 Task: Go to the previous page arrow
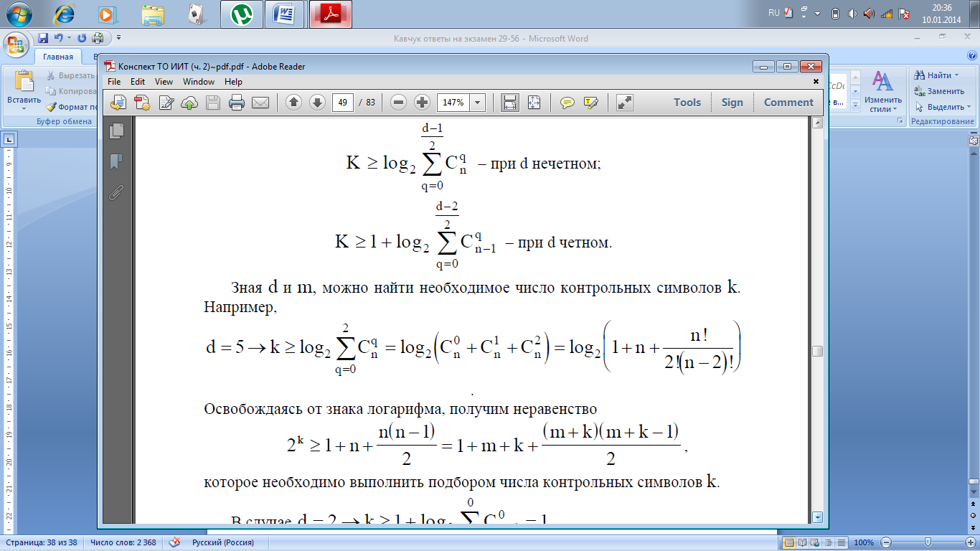(x=293, y=103)
